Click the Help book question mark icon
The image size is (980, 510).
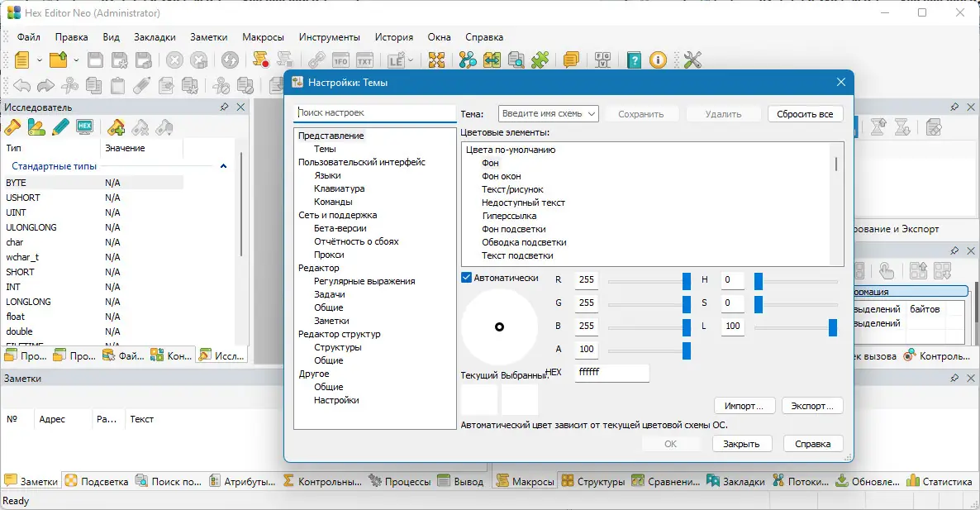click(634, 60)
